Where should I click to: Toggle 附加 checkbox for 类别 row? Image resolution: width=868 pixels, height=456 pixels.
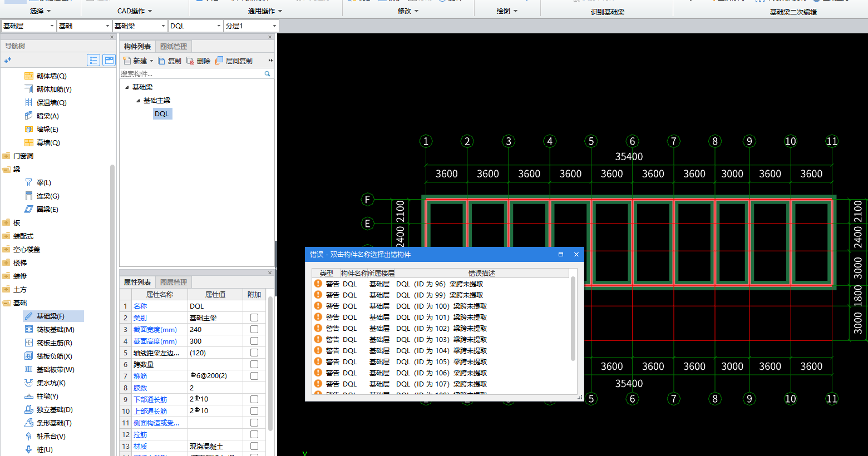[x=254, y=318]
